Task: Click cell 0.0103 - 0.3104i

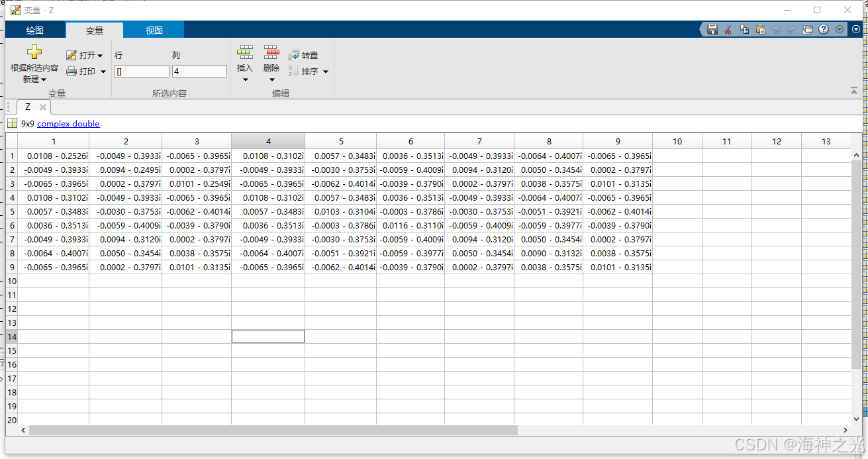Action: 341,211
